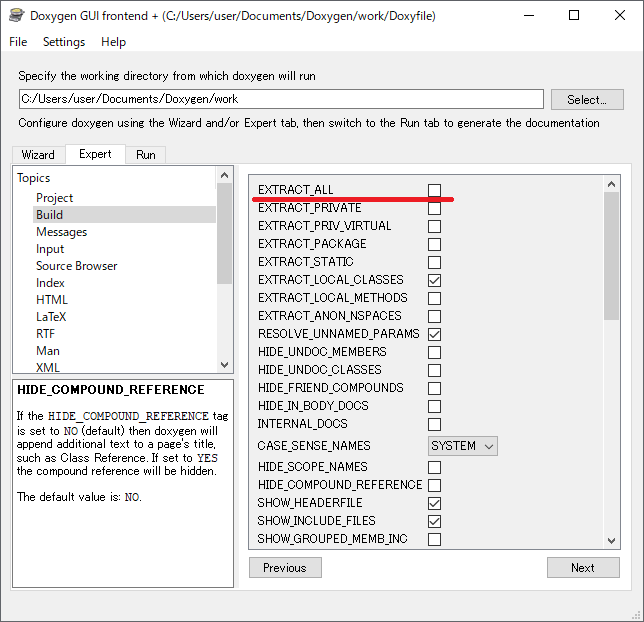644x622 pixels.
Task: Open the Help menu
Action: tap(113, 42)
